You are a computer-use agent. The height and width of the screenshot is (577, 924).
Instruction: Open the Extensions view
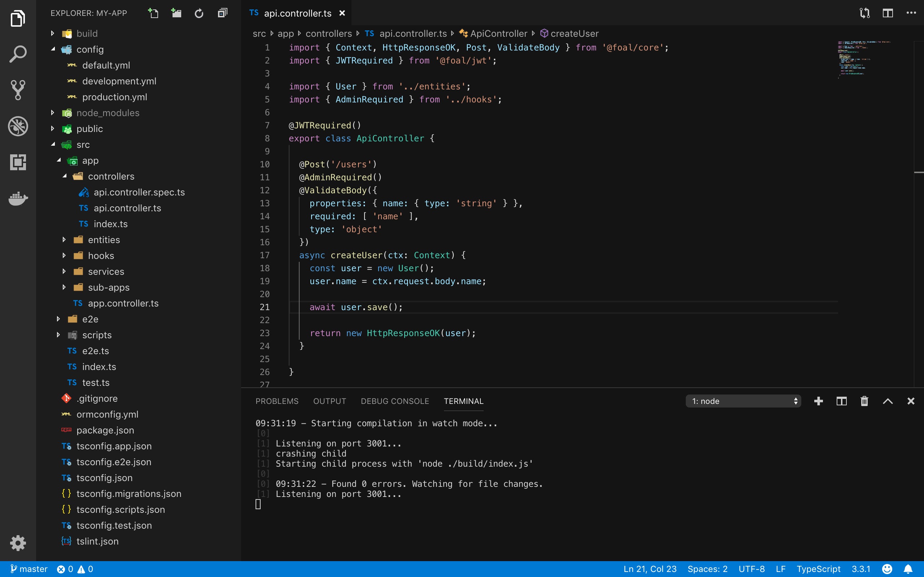pyautogui.click(x=18, y=162)
